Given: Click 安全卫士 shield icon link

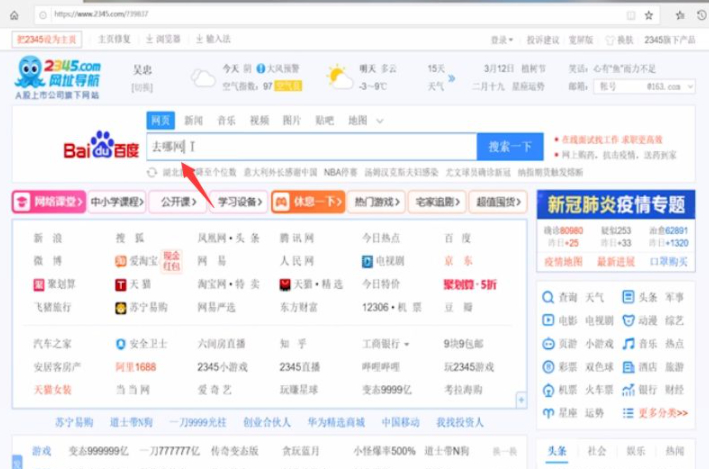Looking at the screenshot, I should (121, 344).
